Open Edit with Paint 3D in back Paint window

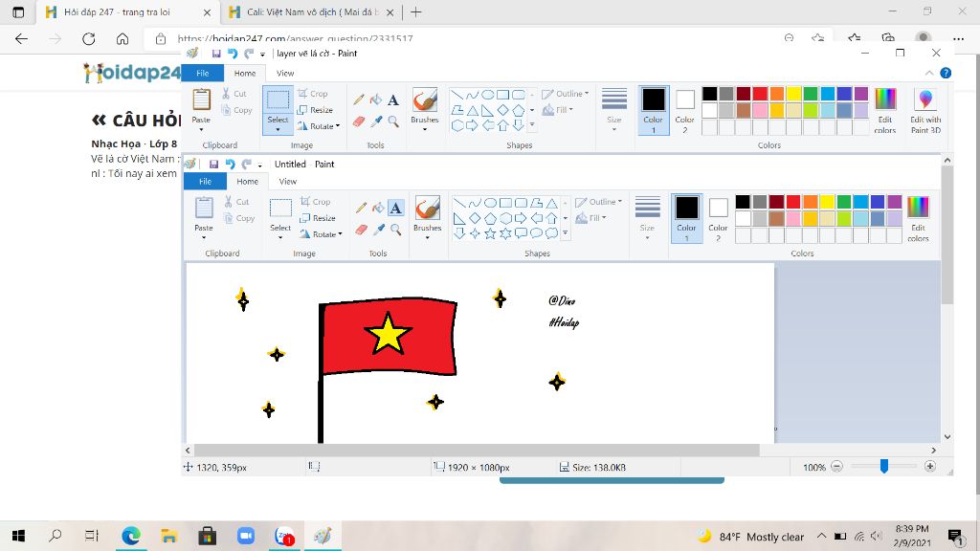(x=925, y=111)
